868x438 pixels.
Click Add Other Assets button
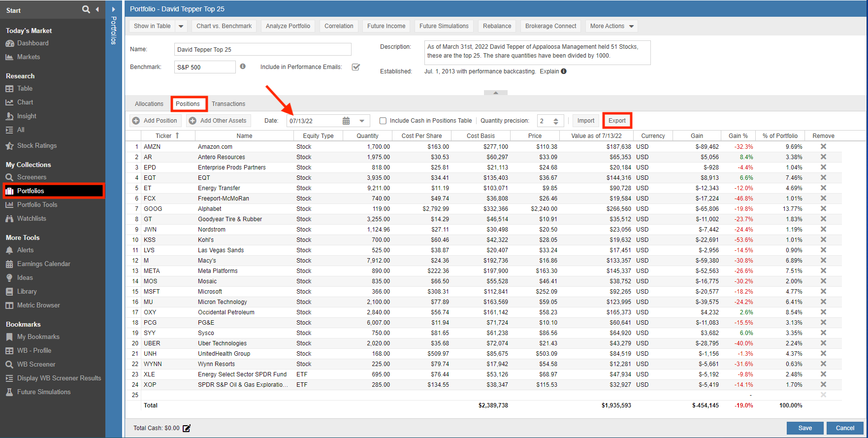click(218, 121)
